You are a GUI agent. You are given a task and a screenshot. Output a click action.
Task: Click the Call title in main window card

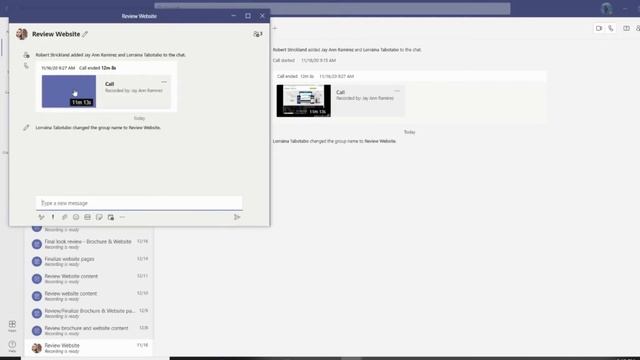click(x=340, y=92)
